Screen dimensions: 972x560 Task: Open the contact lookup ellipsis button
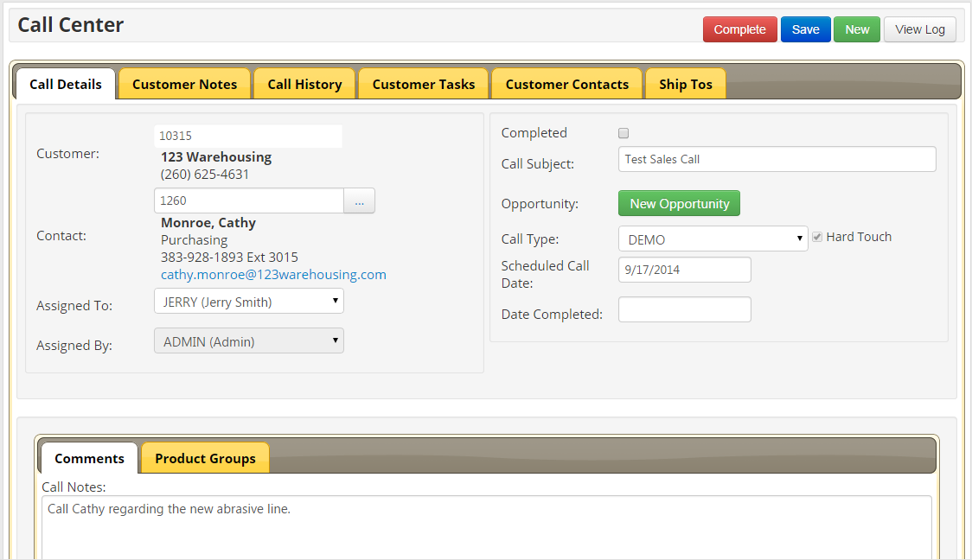(x=360, y=200)
